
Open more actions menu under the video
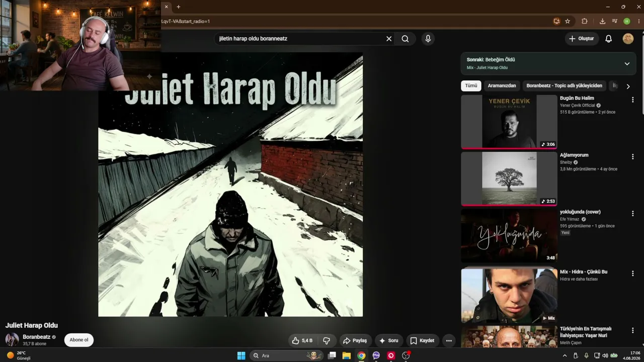tap(449, 340)
